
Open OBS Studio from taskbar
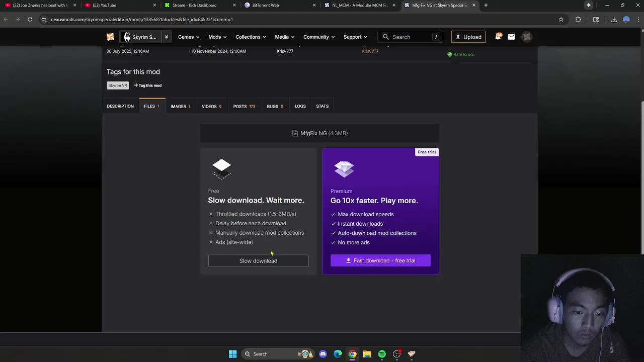(x=397, y=354)
